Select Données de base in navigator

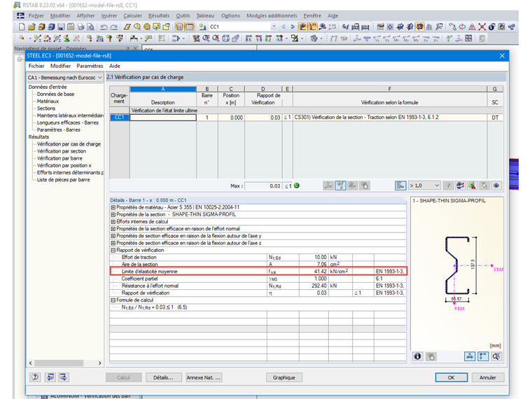(x=55, y=94)
